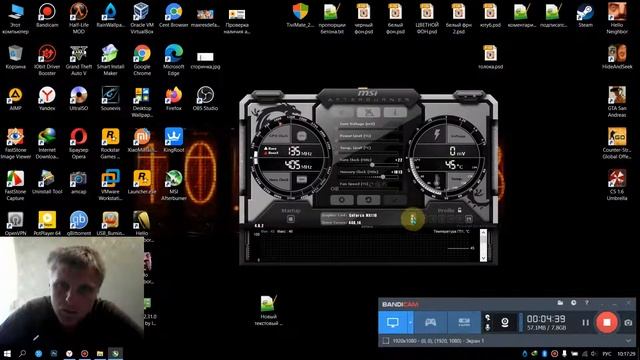Click Bandicam's capture area rectangle icon

(386, 340)
